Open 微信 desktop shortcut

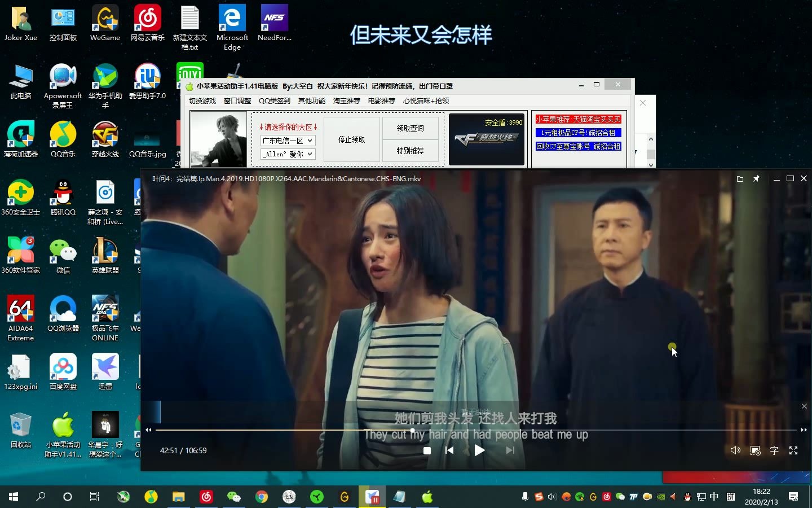click(x=63, y=256)
